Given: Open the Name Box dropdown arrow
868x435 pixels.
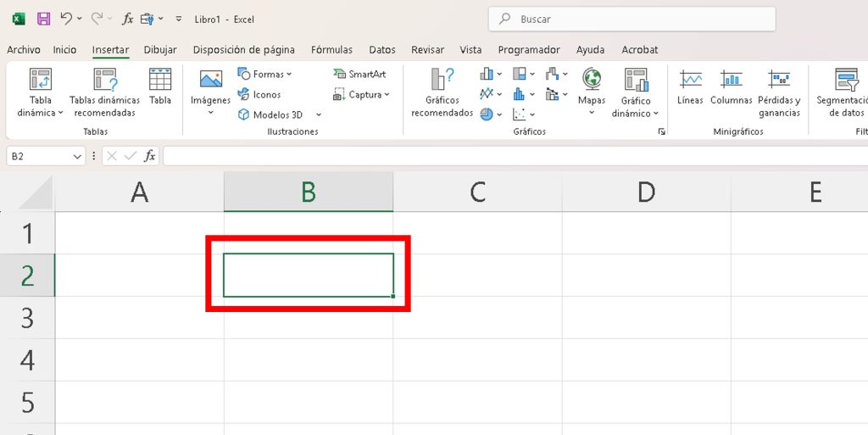Looking at the screenshot, I should click(78, 156).
